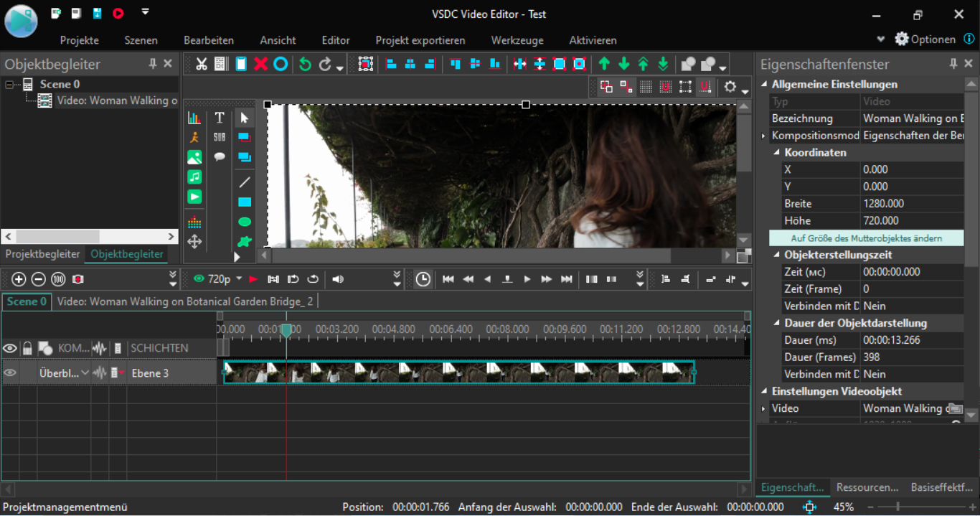Select the line drawing tool
Image resolution: width=980 pixels, height=516 pixels.
coord(245,182)
